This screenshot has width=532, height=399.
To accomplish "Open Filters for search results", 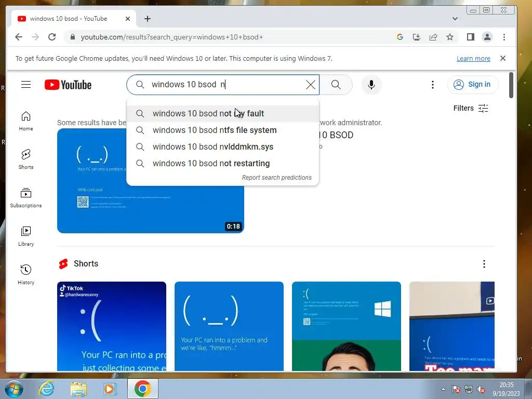I will (471, 108).
